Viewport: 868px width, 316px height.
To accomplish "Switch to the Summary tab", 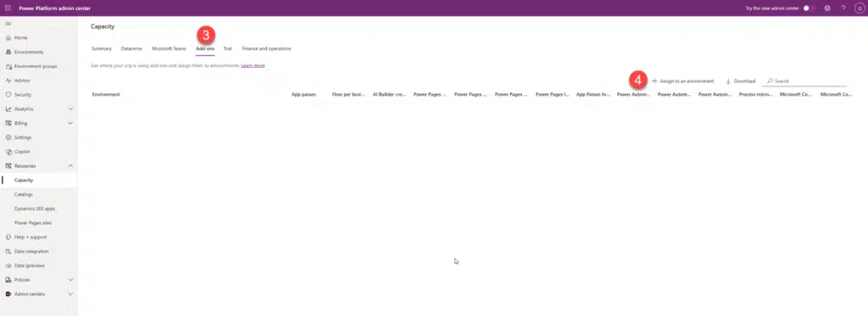I will click(102, 48).
